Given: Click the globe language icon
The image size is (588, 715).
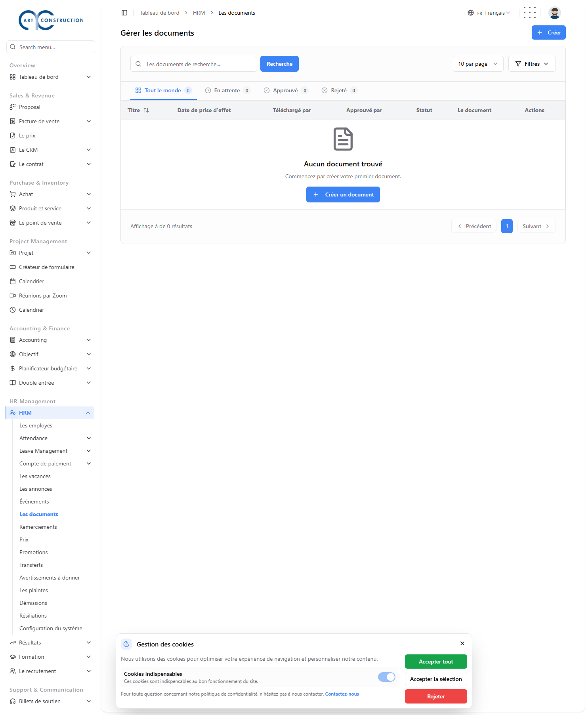Looking at the screenshot, I should pos(471,13).
